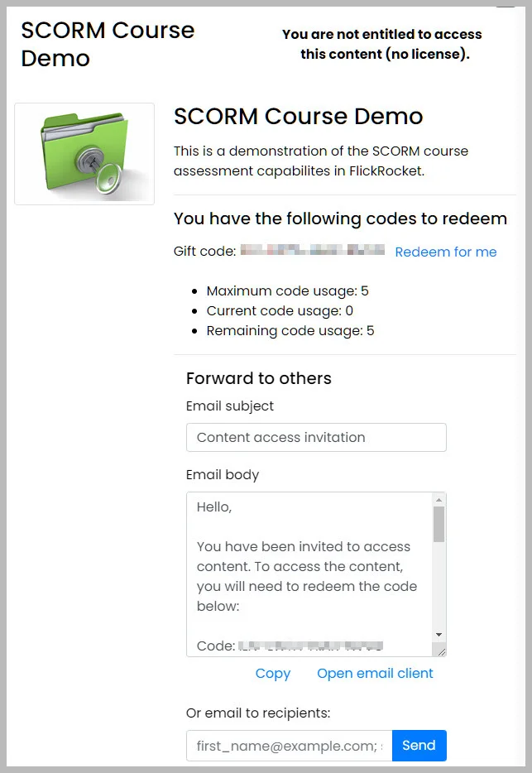Click the email body scrollbar down arrow
532x773 pixels.
[x=439, y=635]
